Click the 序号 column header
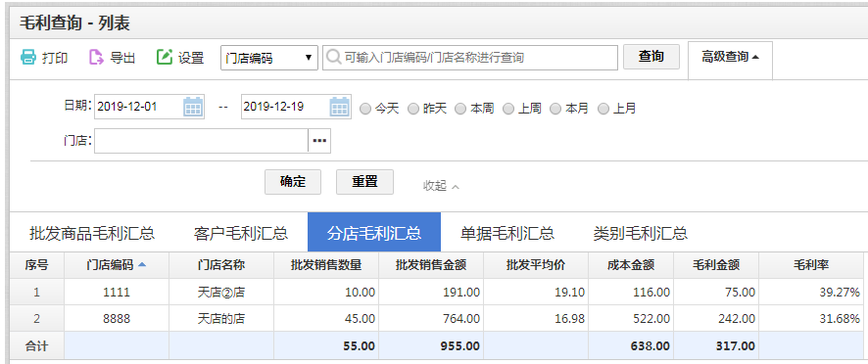Viewport: 868px width, 364px height. 36,265
